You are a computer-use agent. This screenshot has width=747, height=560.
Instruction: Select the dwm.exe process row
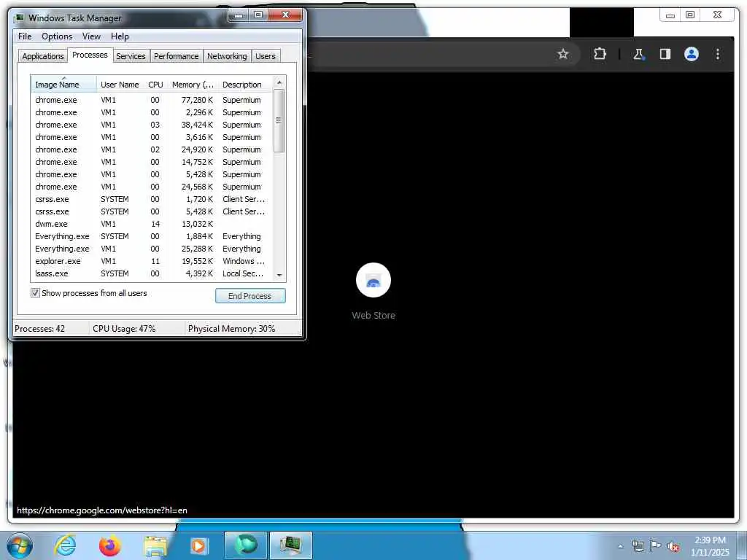[152, 224]
